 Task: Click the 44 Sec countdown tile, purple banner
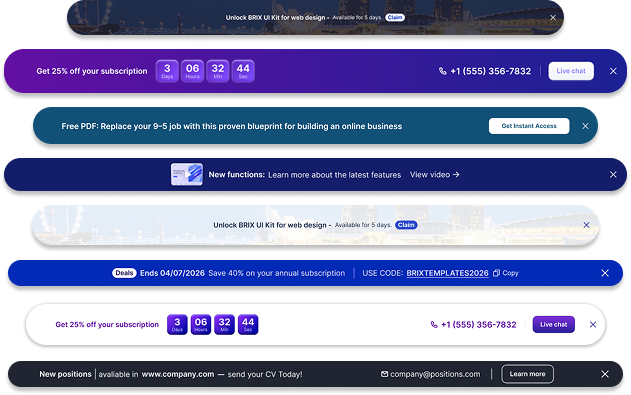pyautogui.click(x=243, y=71)
